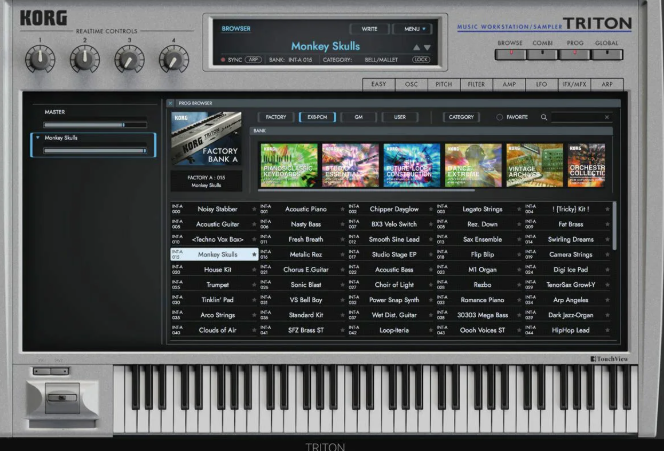This screenshot has height=451, width=664.
Task: Switch to the OSC tab
Action: pyautogui.click(x=411, y=84)
